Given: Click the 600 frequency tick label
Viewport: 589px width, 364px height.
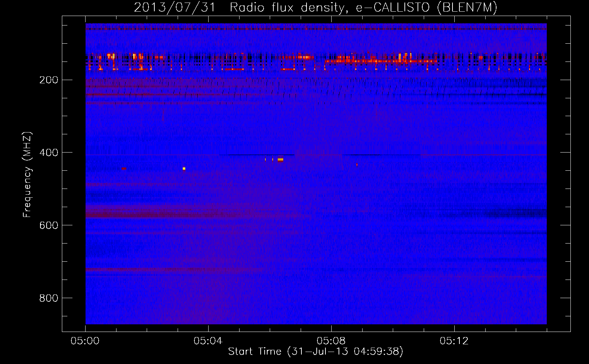Looking at the screenshot, I should (49, 225).
